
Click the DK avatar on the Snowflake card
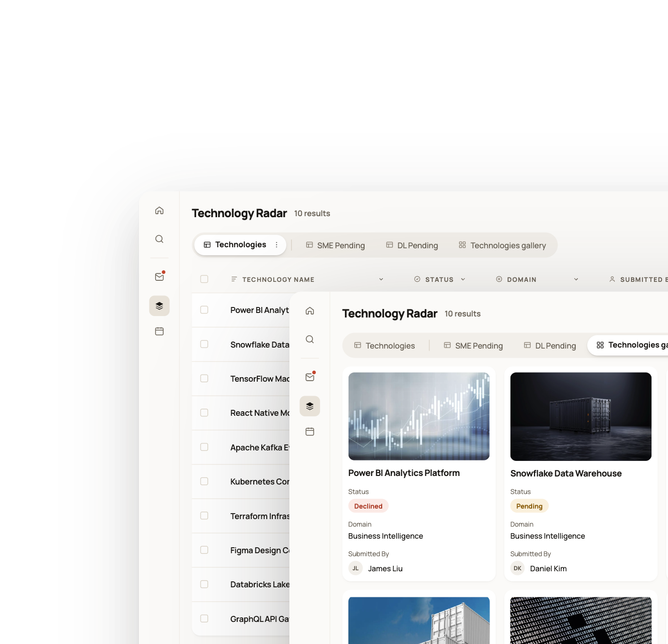pos(518,568)
